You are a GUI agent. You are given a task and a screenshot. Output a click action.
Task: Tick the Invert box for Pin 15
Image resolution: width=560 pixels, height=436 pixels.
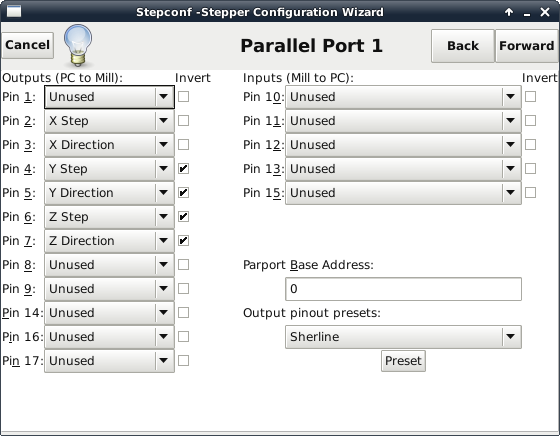click(530, 193)
